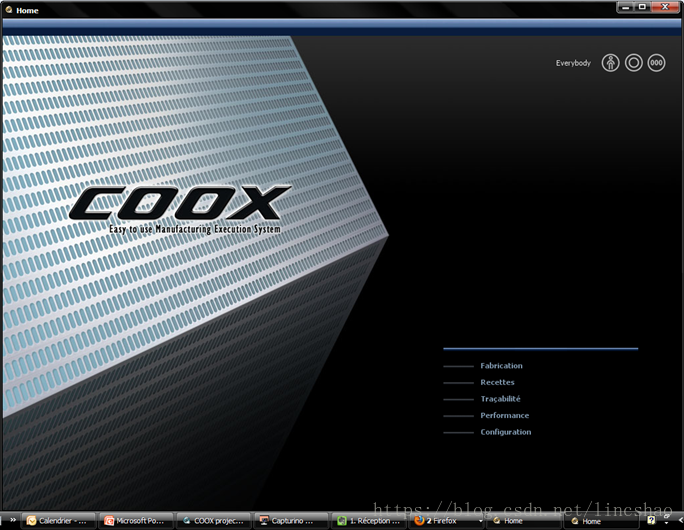684x530 pixels.
Task: Click the user login person icon
Action: tap(610, 63)
